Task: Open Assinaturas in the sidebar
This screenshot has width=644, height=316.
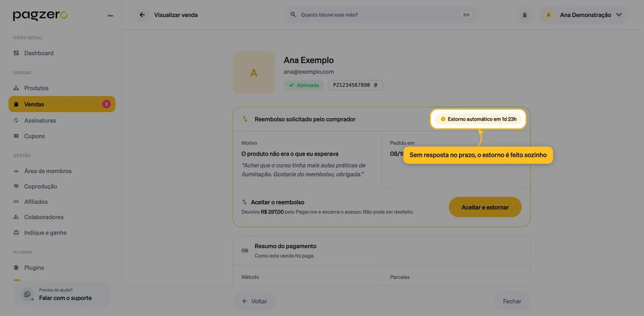Action: coord(62,121)
